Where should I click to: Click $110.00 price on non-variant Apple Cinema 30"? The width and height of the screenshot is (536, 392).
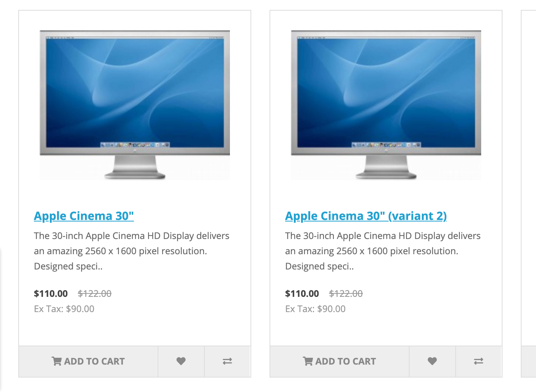(51, 293)
